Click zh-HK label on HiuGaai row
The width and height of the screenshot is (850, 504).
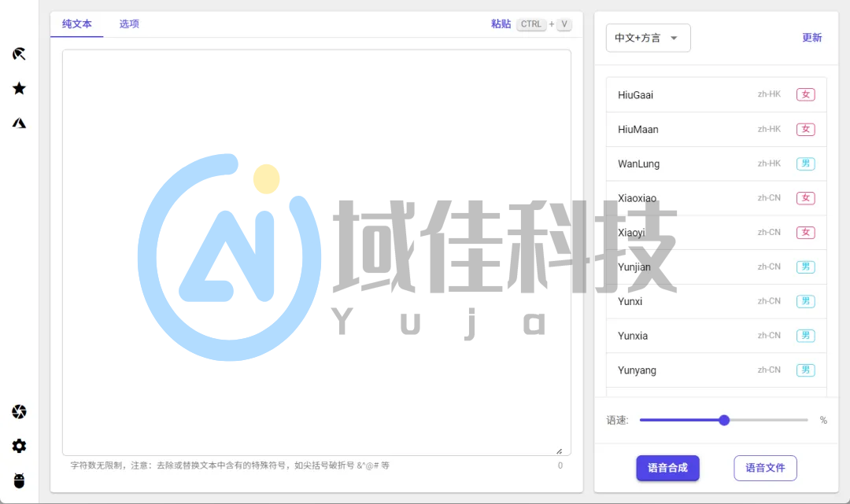[769, 94]
